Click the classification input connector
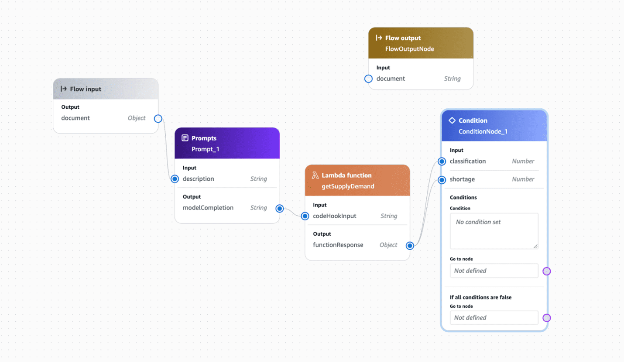 click(x=442, y=161)
